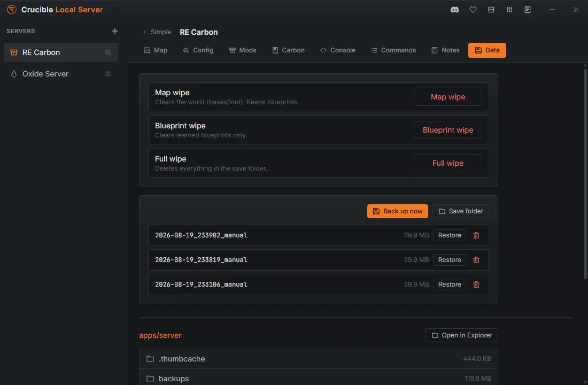Click the SERVERS sidebar heading
588x385 pixels.
[21, 31]
